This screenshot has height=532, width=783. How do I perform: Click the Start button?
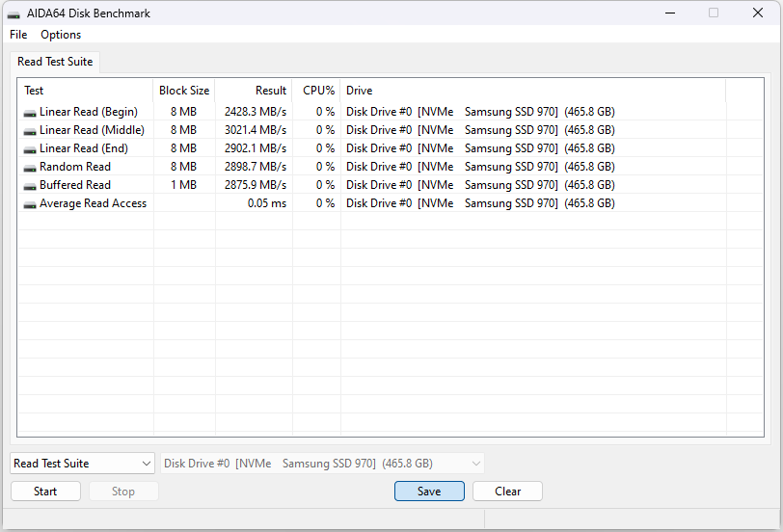tap(45, 492)
